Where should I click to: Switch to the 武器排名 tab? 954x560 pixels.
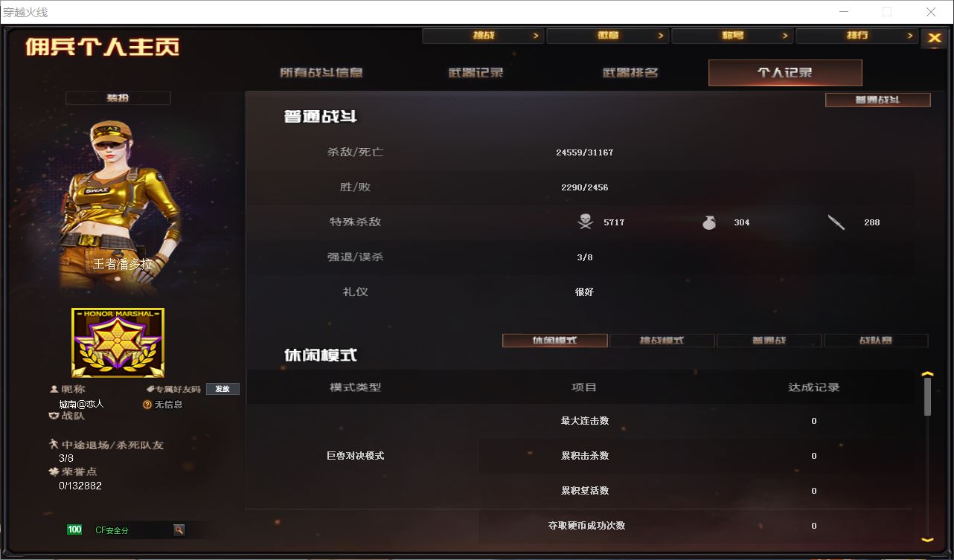click(x=630, y=73)
